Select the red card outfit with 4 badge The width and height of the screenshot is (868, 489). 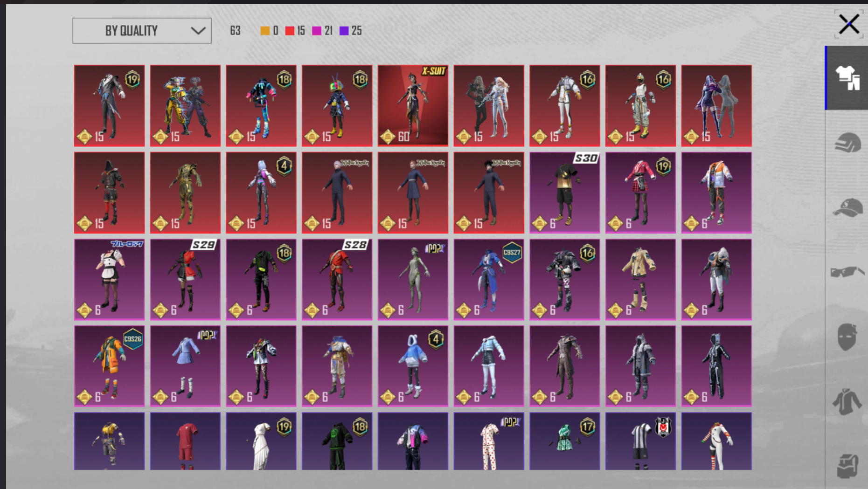(261, 193)
